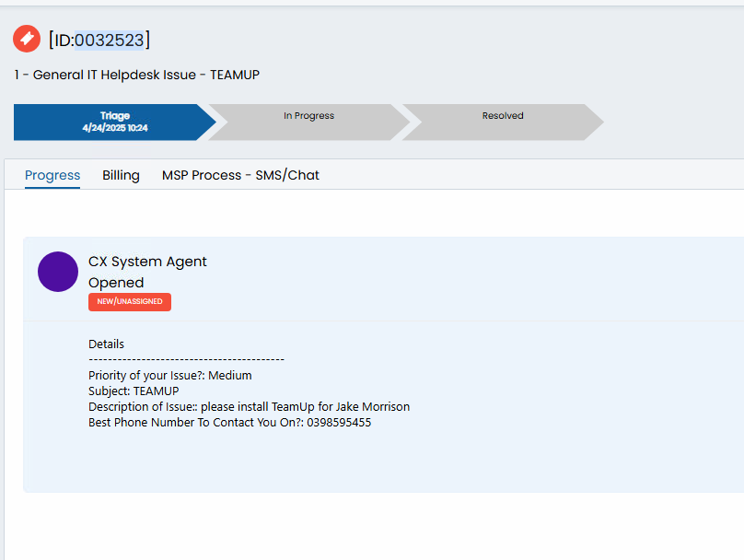This screenshot has height=560, width=744.
Task: Move the ticket to In Progress stage
Action: 308,122
